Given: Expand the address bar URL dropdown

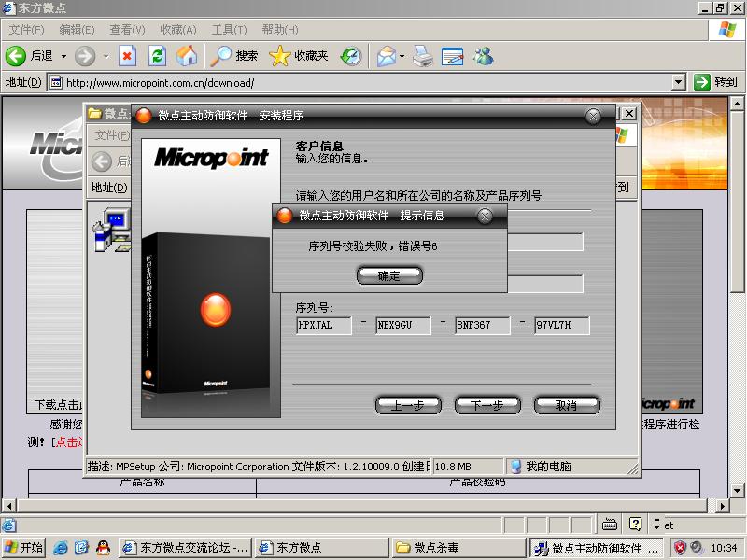Looking at the screenshot, I should [679, 82].
